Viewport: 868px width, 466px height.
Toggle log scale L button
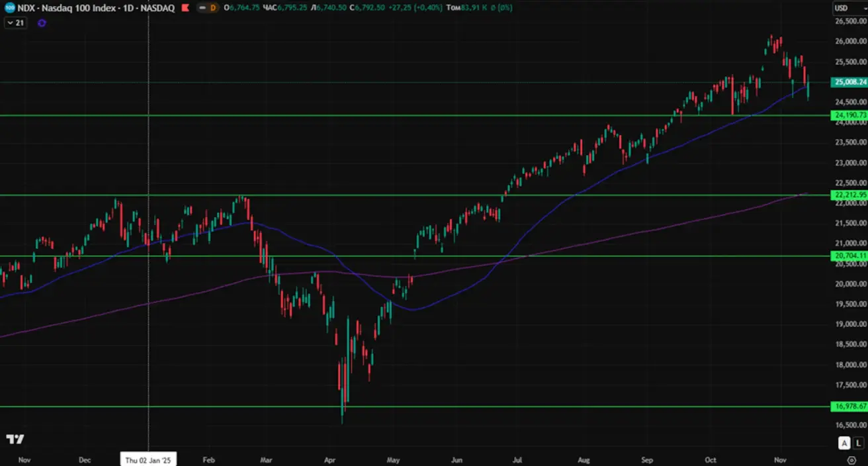[x=857, y=443]
